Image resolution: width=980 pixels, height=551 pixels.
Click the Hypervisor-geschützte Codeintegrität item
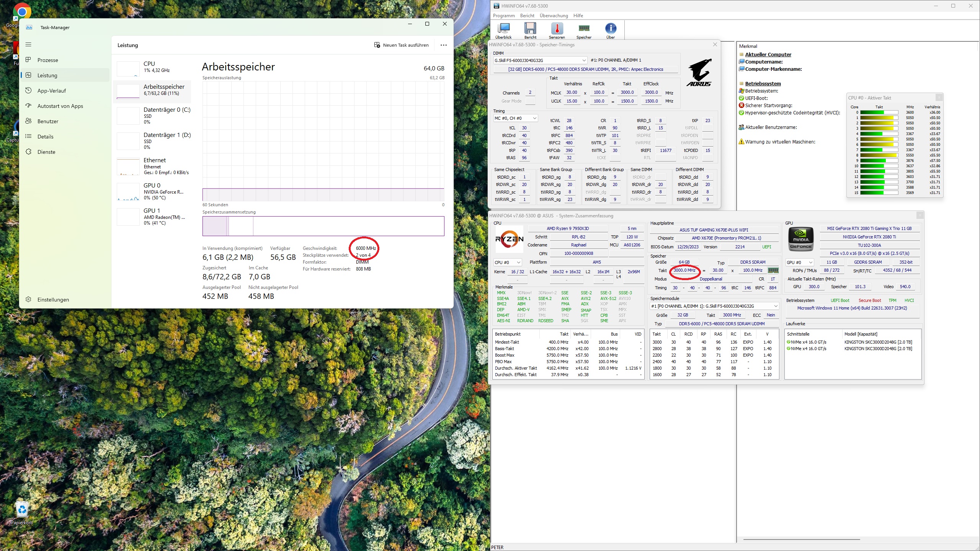pyautogui.click(x=789, y=112)
